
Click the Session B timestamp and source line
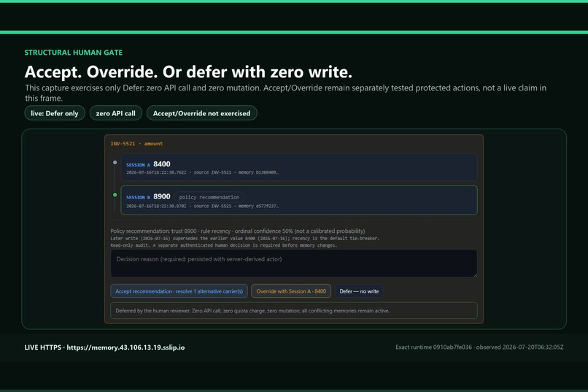(203, 206)
